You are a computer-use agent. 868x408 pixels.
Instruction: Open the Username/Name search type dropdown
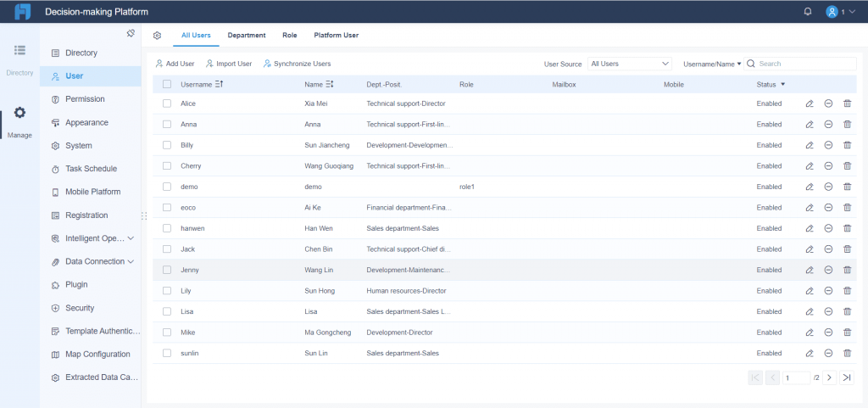712,64
